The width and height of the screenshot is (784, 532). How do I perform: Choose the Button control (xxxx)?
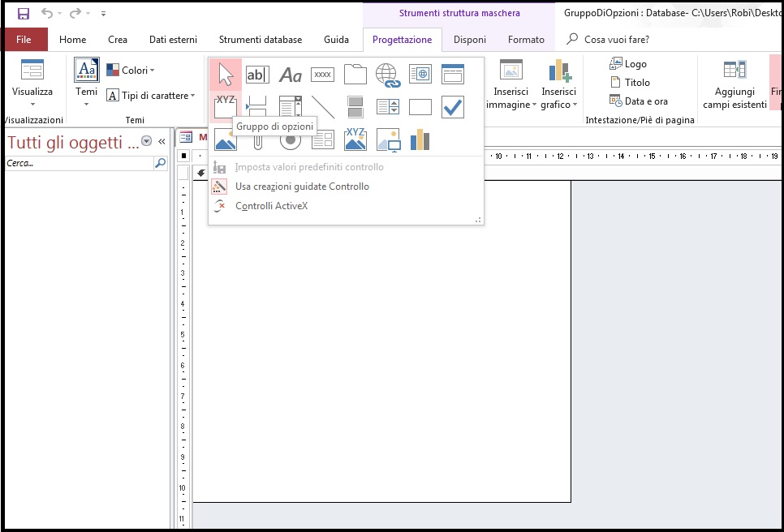322,75
